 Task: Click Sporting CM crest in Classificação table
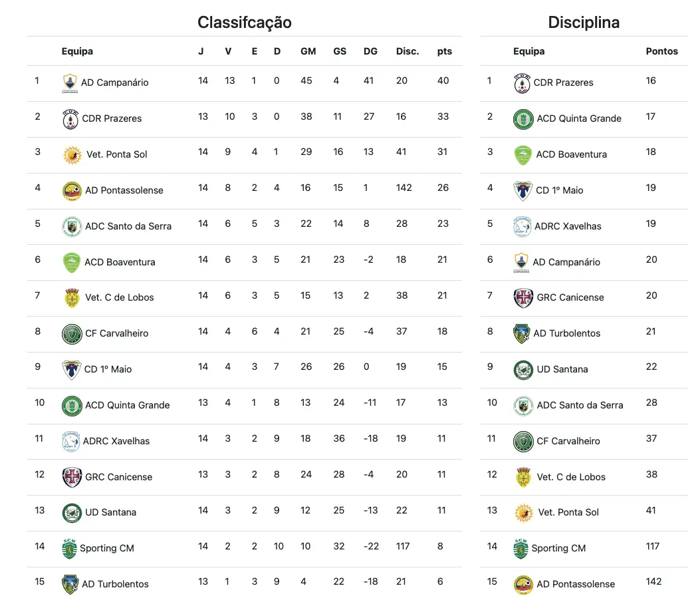(69, 549)
